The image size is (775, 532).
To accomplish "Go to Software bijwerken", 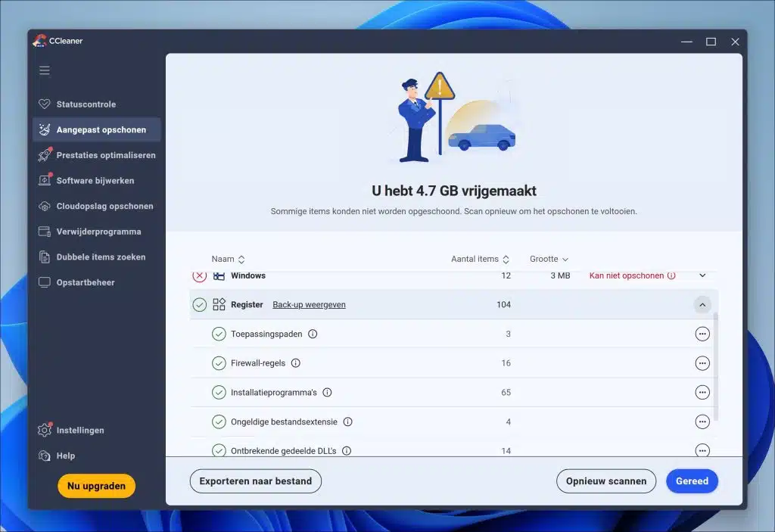I will tap(96, 180).
